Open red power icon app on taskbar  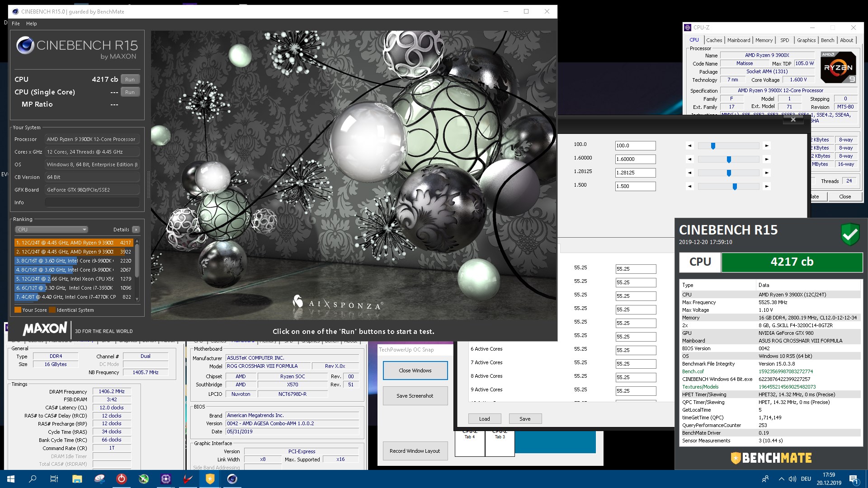coord(122,479)
